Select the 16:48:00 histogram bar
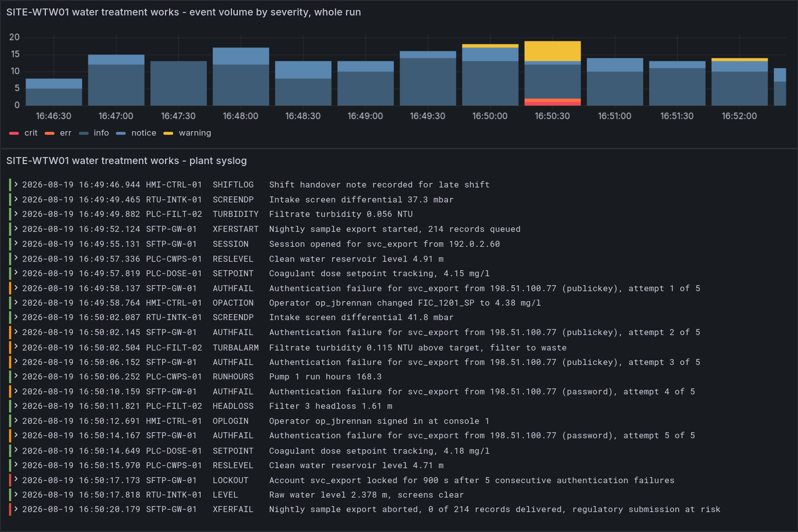 point(241,77)
